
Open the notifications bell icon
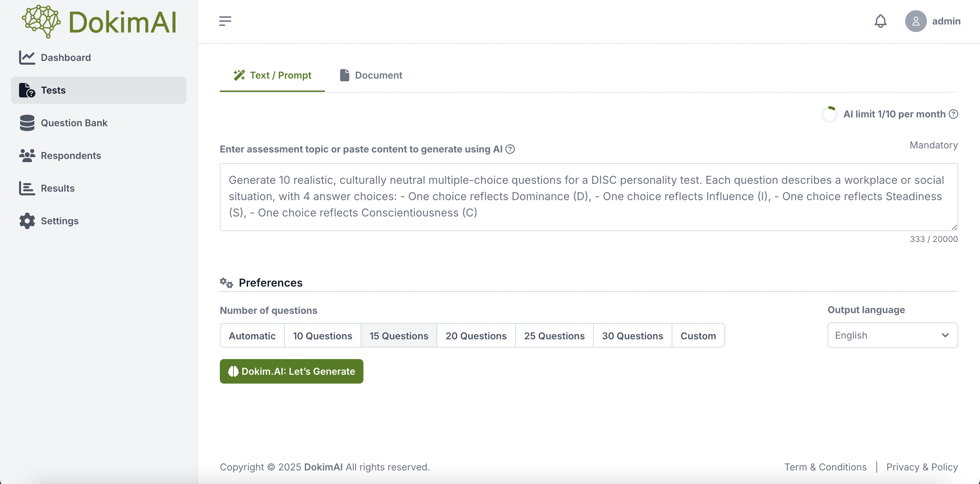880,21
